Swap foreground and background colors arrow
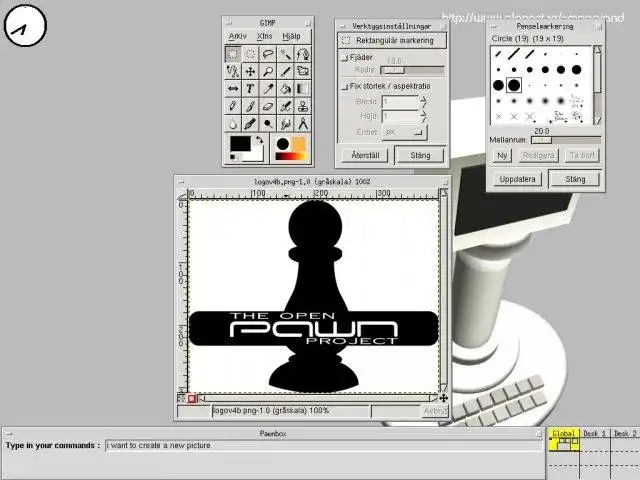 pos(259,140)
